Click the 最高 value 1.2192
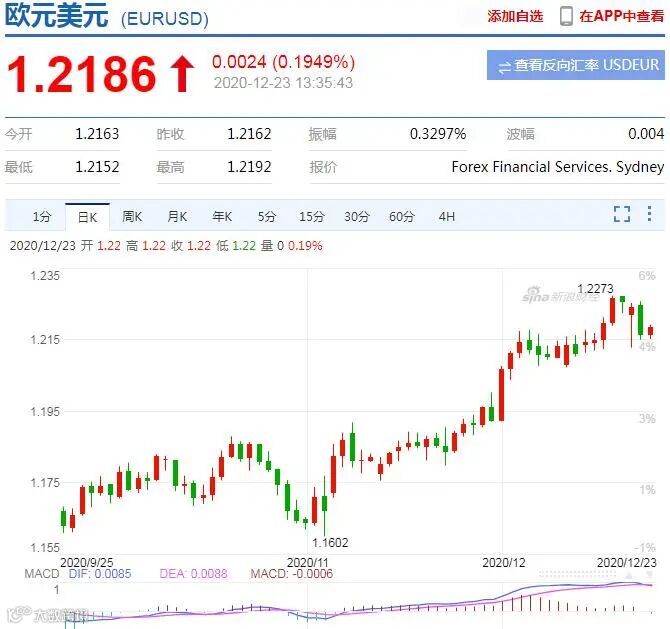The image size is (670, 629). pos(249,167)
